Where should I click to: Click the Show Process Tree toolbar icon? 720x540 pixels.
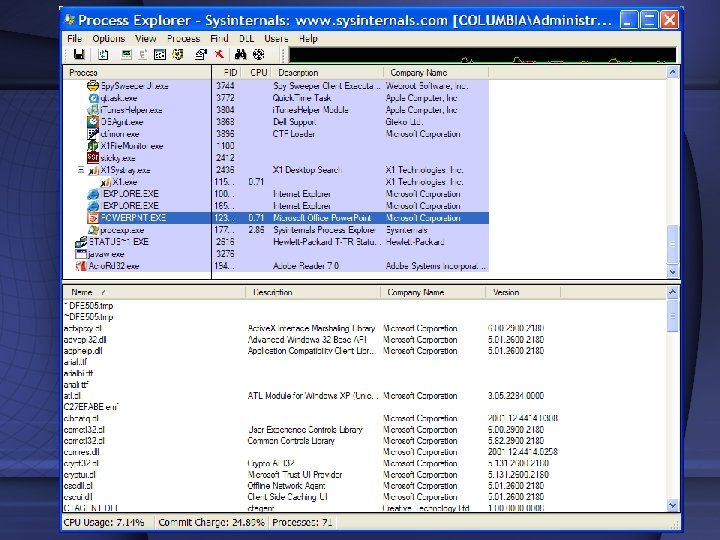(x=143, y=55)
